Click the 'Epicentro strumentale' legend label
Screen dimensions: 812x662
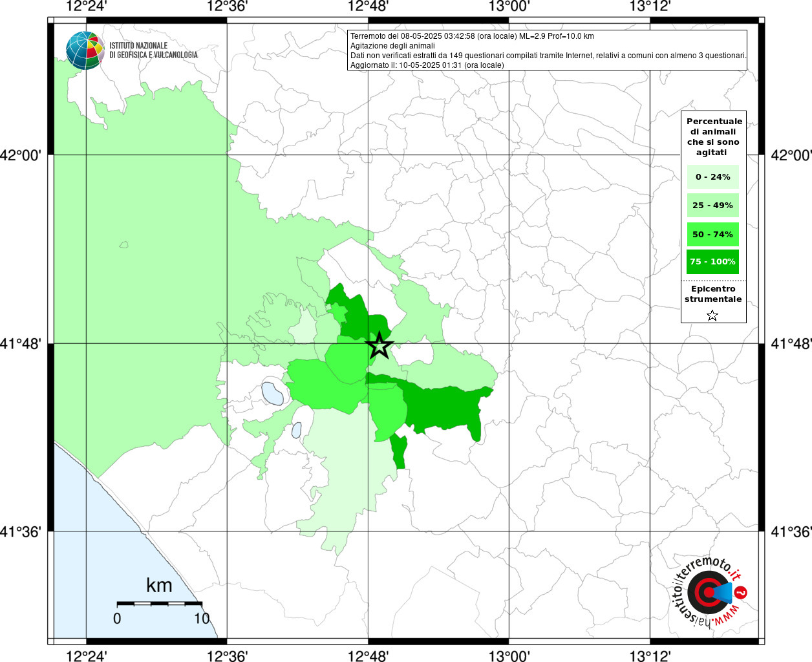tap(713, 294)
